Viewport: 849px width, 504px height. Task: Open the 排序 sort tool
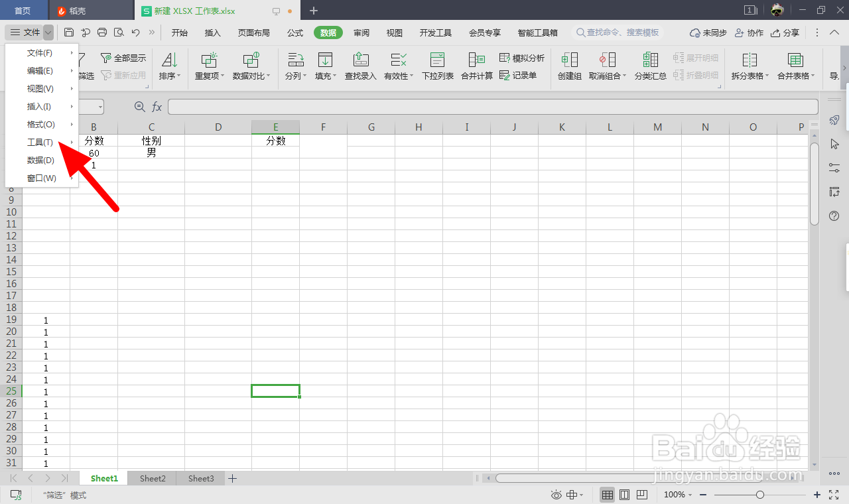pos(170,67)
